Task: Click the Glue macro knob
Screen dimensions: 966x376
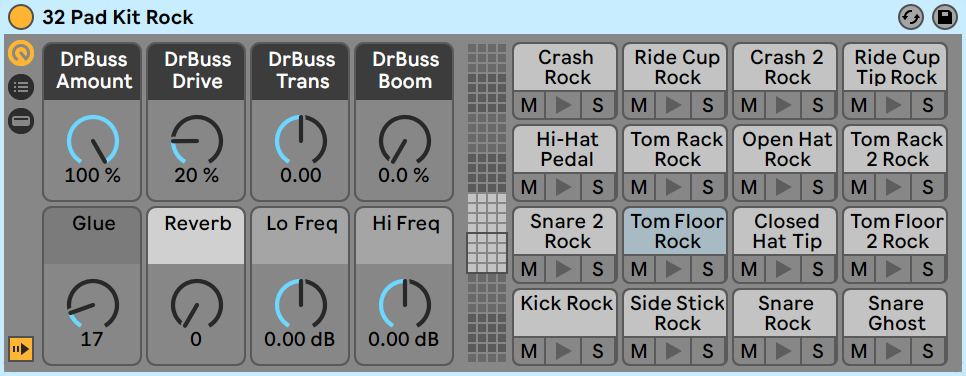Action: tap(92, 304)
